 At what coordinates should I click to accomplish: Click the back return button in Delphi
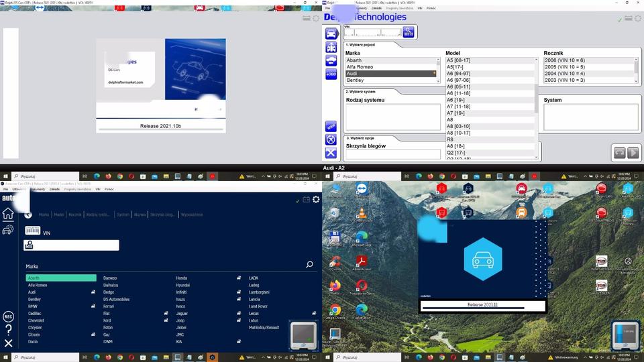[x=619, y=153]
